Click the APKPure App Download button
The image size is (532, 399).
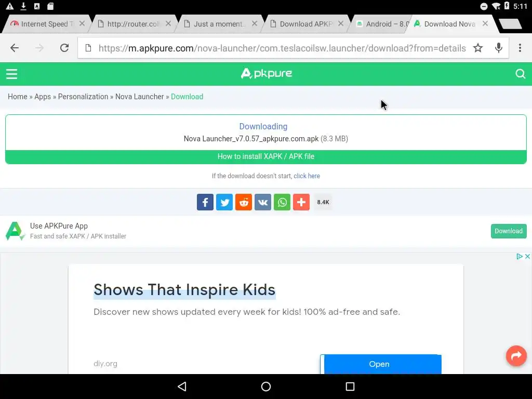point(509,231)
